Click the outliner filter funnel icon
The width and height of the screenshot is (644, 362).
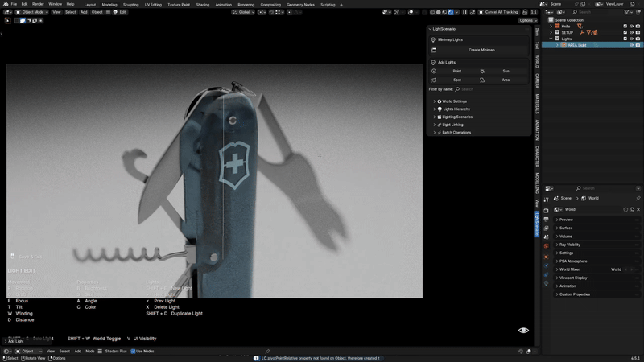[626, 12]
